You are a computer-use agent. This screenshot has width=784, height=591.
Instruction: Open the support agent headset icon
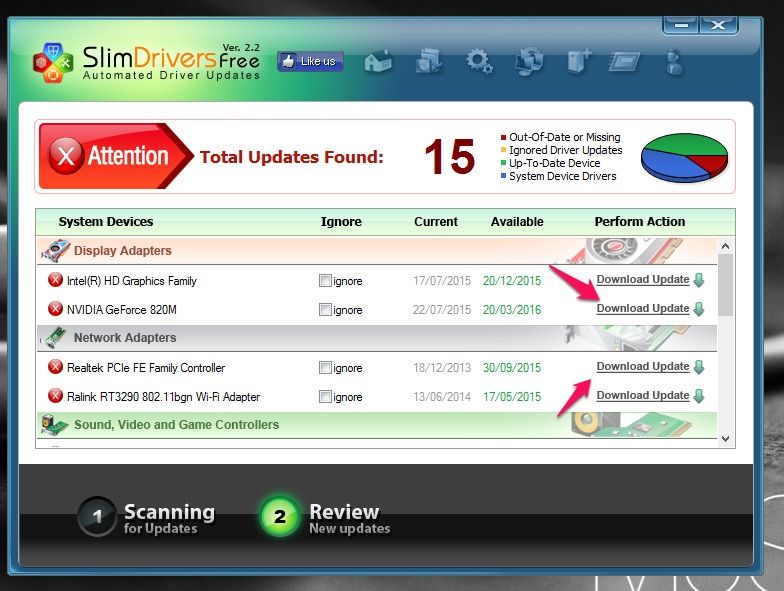pos(674,62)
